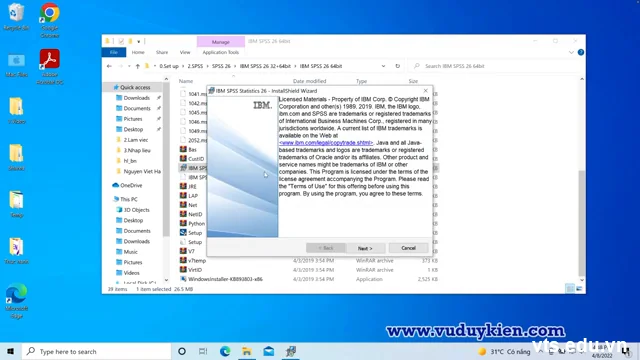
Task: Select This PC in navigation pane
Action: 129,199
